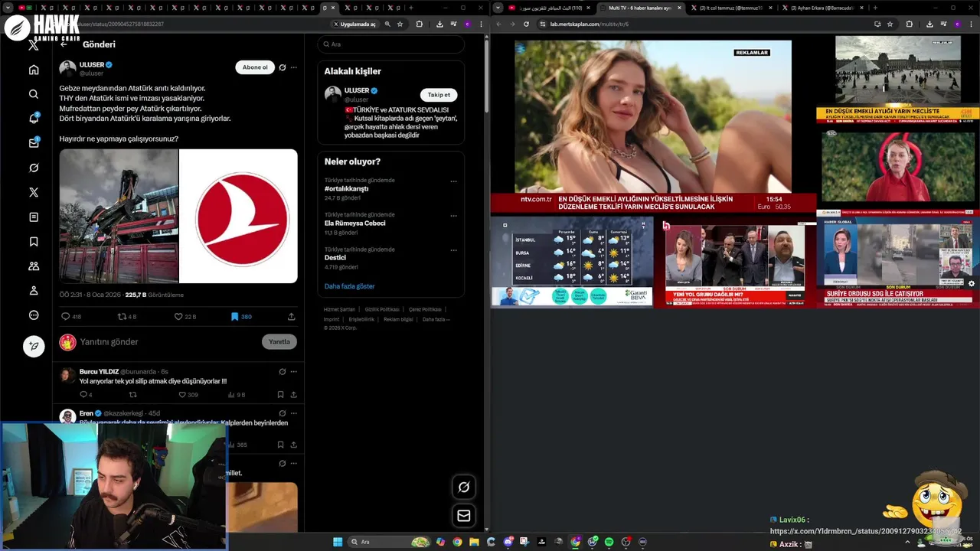Open the More circle icon in X sidebar

pyautogui.click(x=34, y=315)
